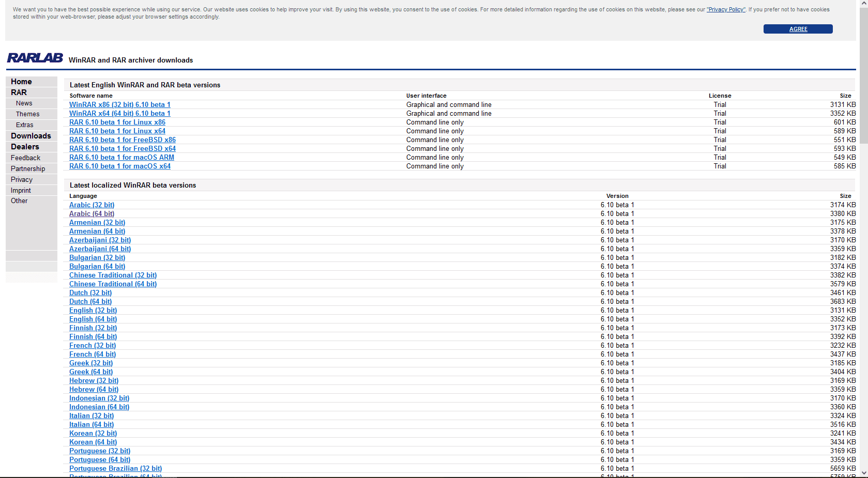Download WinRAR x64 (64 bit) 6.10 beta 1
Screen dimensions: 868x478
pyautogui.click(x=119, y=114)
